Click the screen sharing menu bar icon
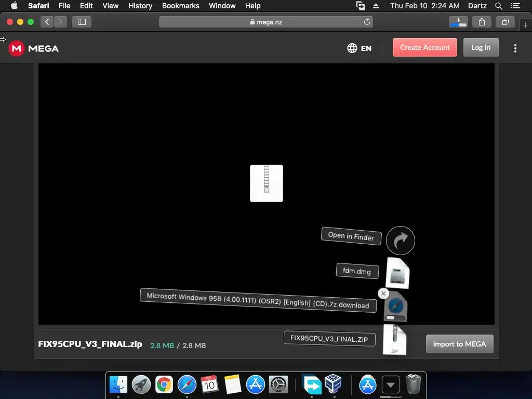This screenshot has width=532, height=399. pos(361,6)
